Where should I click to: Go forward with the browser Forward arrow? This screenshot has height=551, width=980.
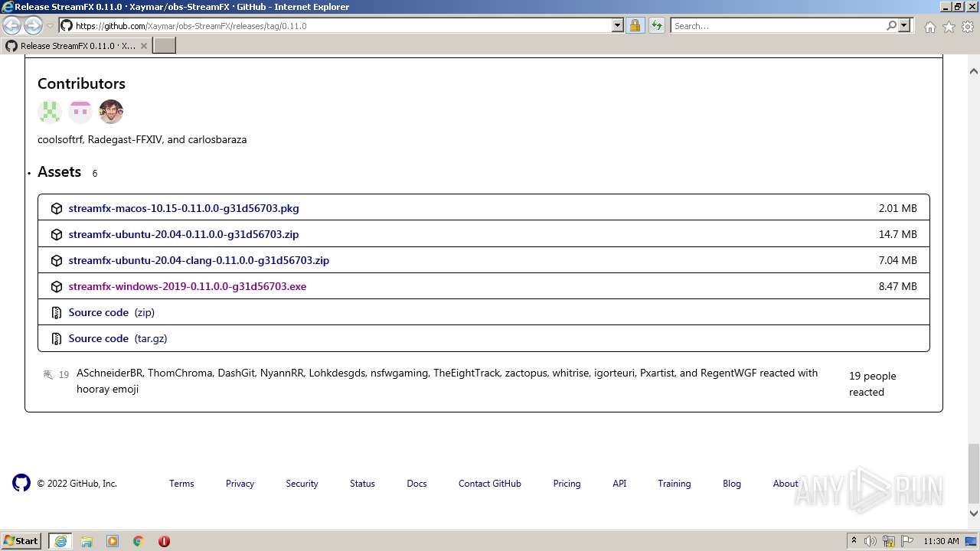point(33,26)
